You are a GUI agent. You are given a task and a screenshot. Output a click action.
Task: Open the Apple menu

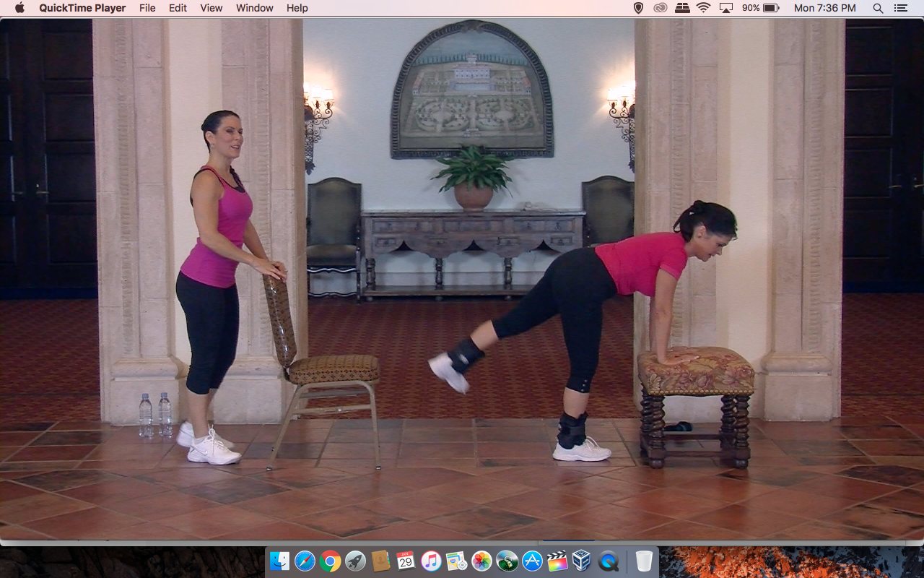[x=19, y=8]
